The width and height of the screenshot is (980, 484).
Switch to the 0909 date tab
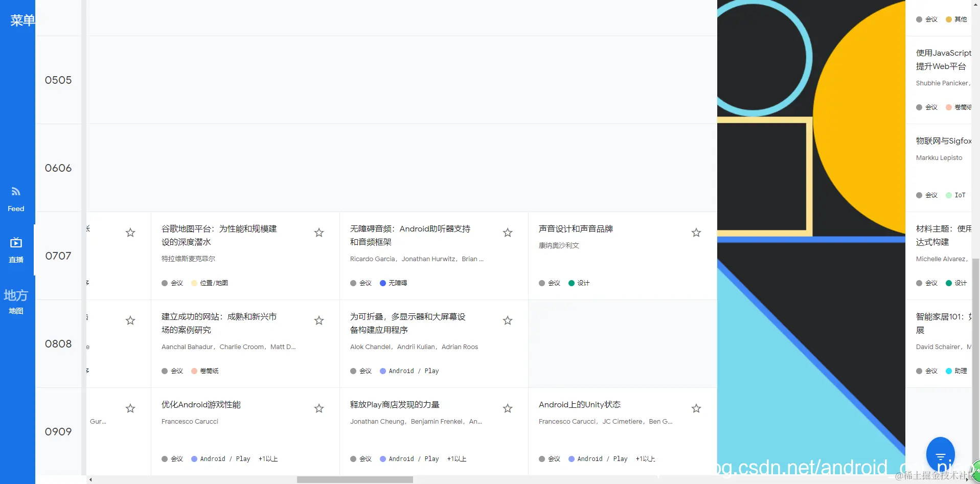[58, 431]
